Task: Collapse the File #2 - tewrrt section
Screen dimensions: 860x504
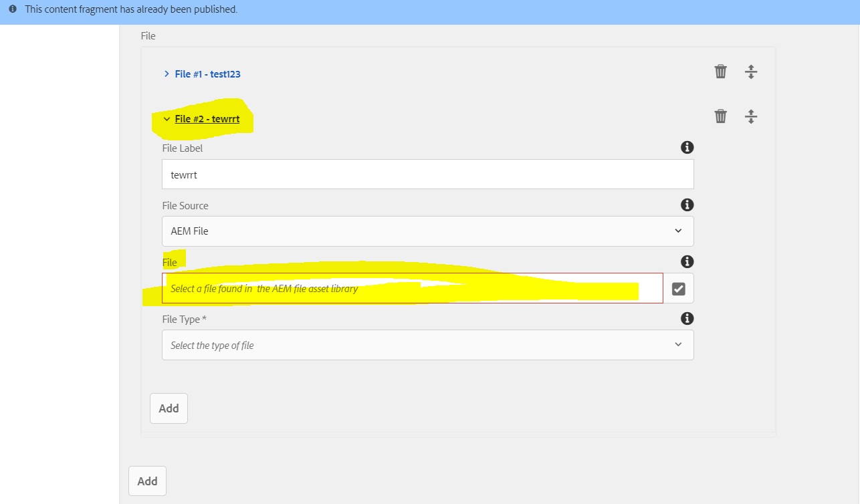Action: point(167,118)
